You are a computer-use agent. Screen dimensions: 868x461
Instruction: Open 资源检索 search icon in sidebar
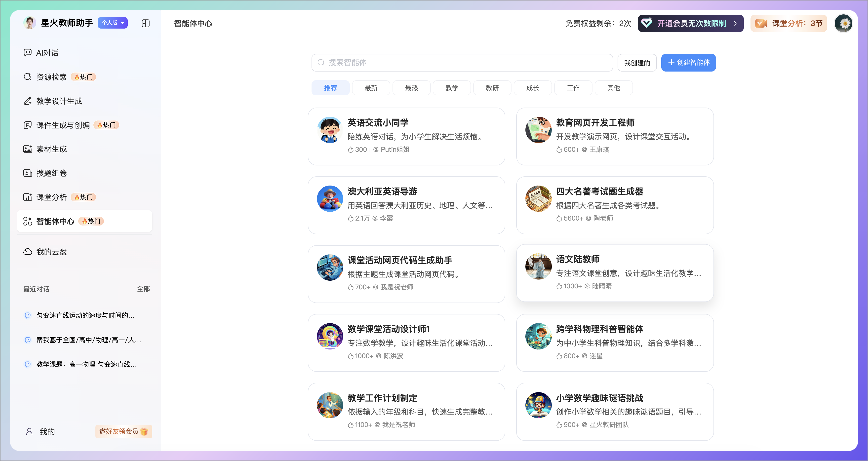click(28, 77)
